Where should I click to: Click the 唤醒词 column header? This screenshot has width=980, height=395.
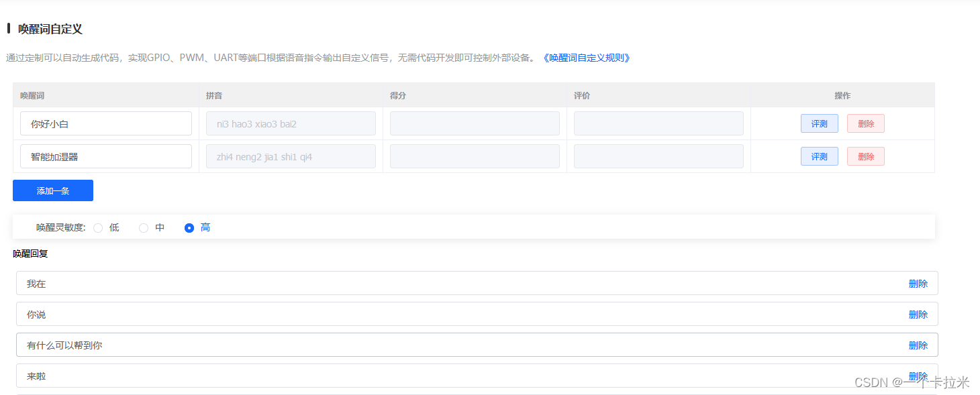pos(106,95)
